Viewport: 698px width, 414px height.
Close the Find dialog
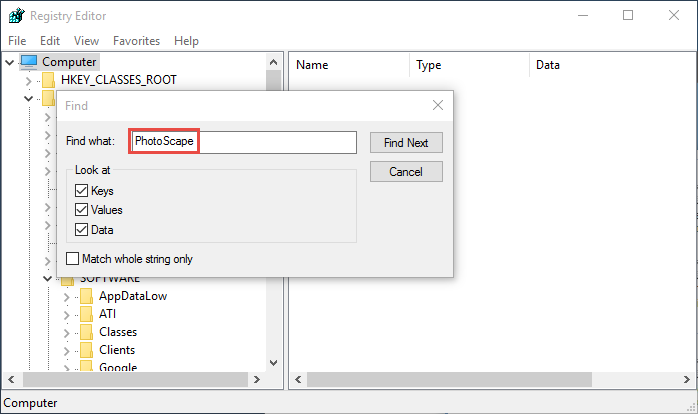tap(438, 105)
